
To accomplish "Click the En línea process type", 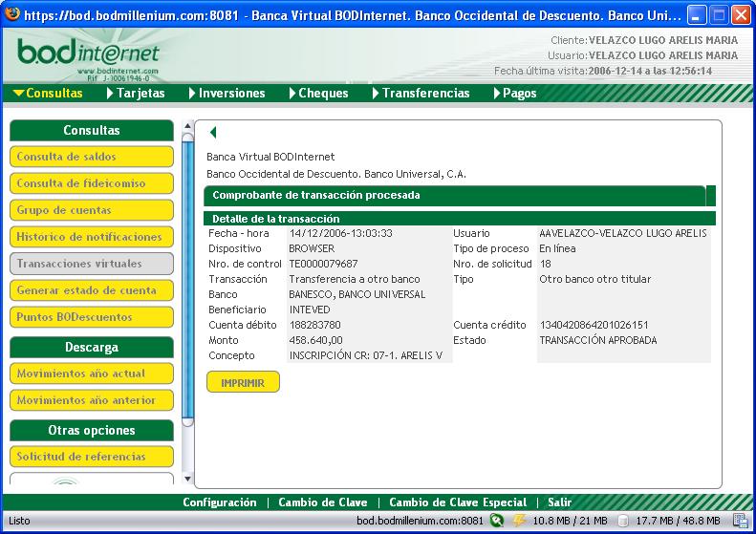I will point(557,248).
